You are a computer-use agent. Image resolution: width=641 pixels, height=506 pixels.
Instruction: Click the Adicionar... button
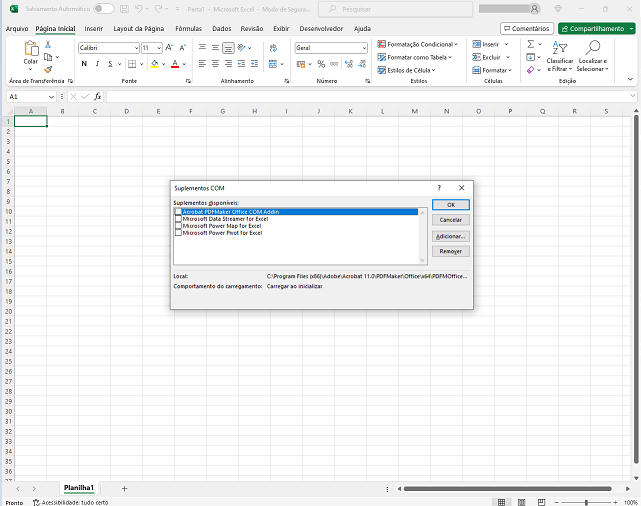[x=450, y=236]
